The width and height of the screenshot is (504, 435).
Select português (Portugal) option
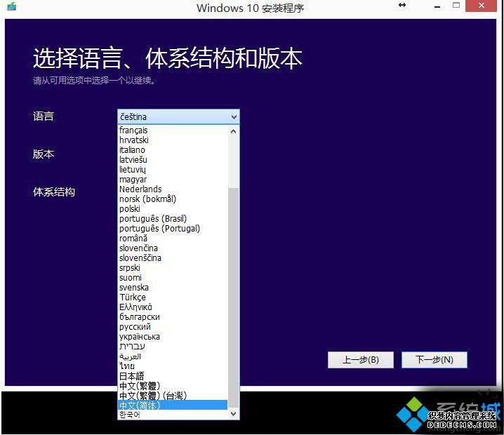click(x=173, y=229)
